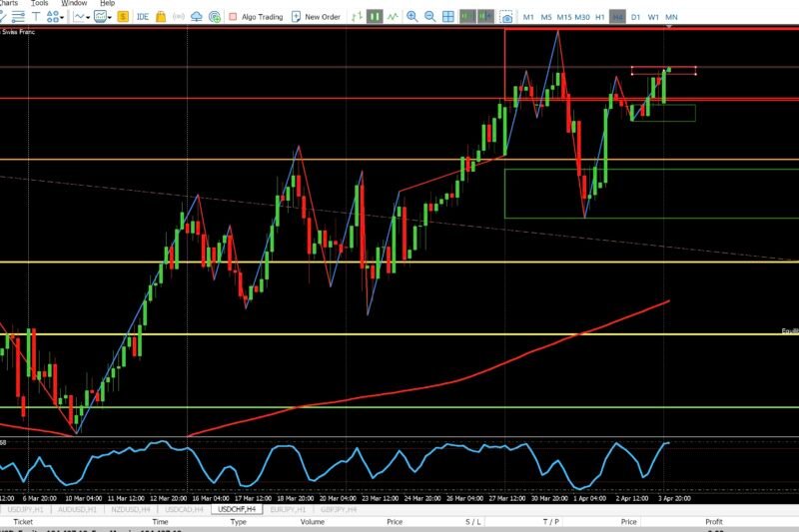Toggle chart shift from the right edge
Image resolution: width=799 pixels, height=532 pixels.
[485, 17]
